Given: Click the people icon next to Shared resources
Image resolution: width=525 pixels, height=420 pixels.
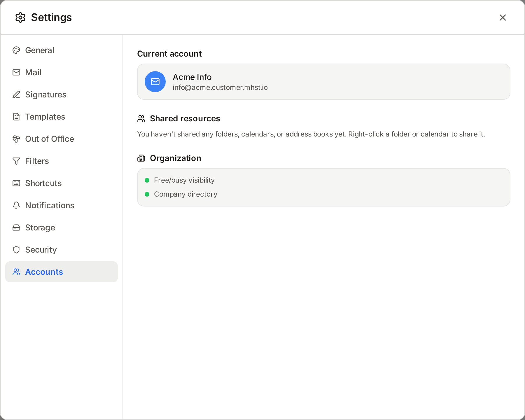Looking at the screenshot, I should (x=141, y=118).
